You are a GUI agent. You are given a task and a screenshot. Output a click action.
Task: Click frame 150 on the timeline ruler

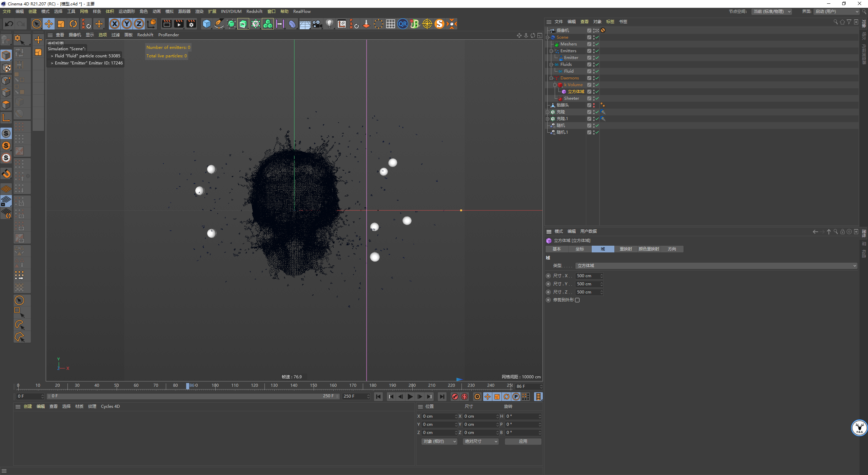click(314, 385)
